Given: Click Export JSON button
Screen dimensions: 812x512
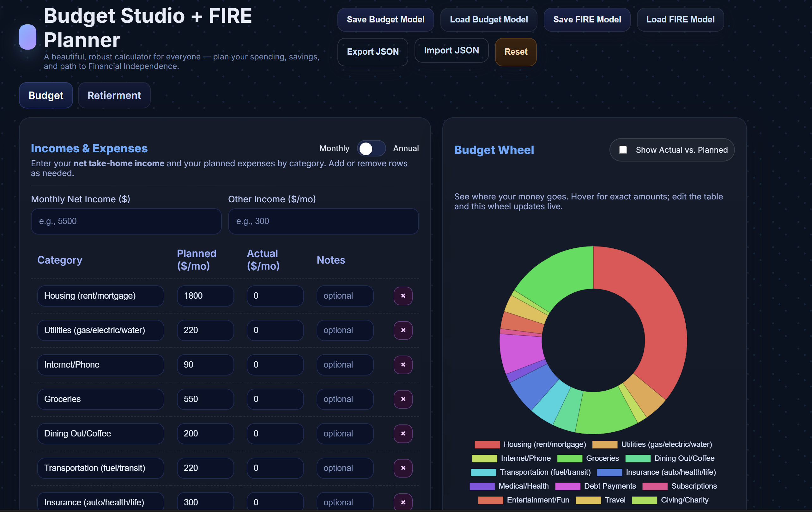Looking at the screenshot, I should [373, 52].
